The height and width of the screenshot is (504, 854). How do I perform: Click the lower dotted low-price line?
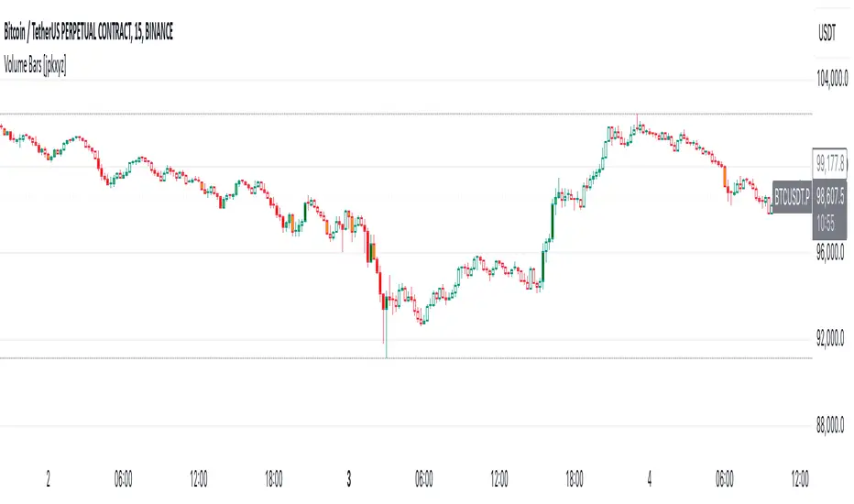[275, 357]
